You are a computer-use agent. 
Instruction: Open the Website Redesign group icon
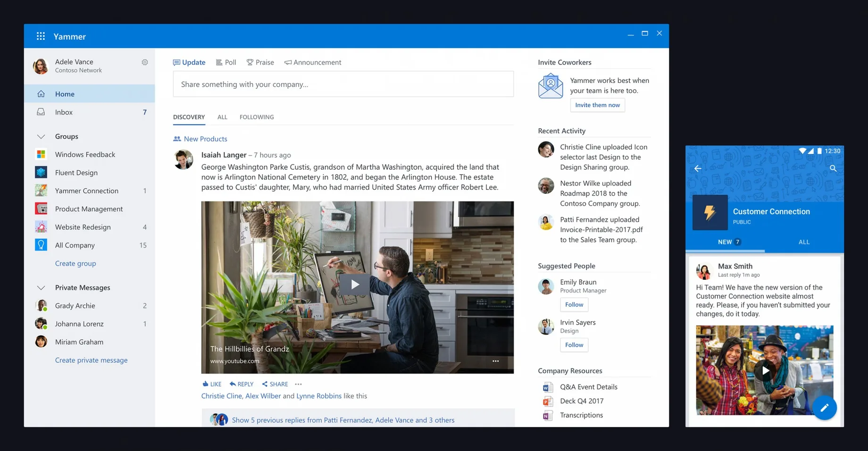(41, 227)
